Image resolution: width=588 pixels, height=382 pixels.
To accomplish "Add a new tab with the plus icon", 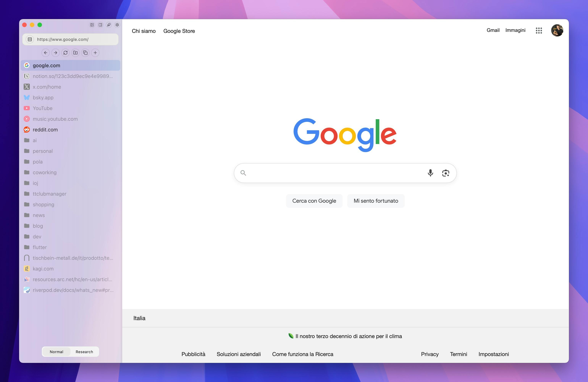I will (x=95, y=53).
